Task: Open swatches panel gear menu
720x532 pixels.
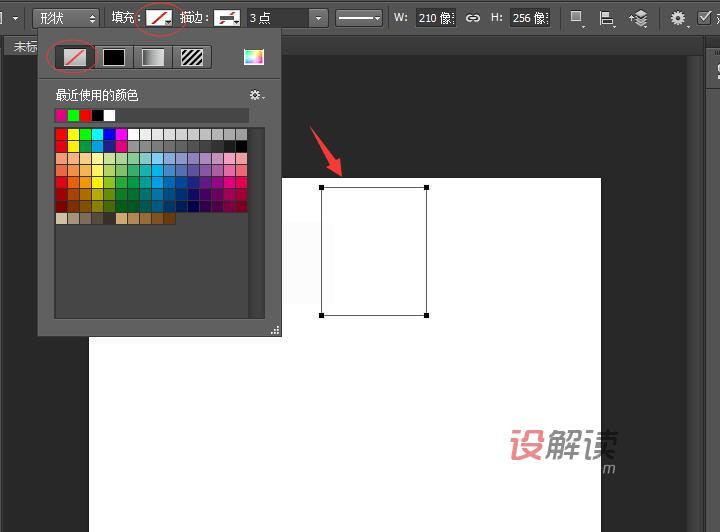Action: (x=256, y=95)
